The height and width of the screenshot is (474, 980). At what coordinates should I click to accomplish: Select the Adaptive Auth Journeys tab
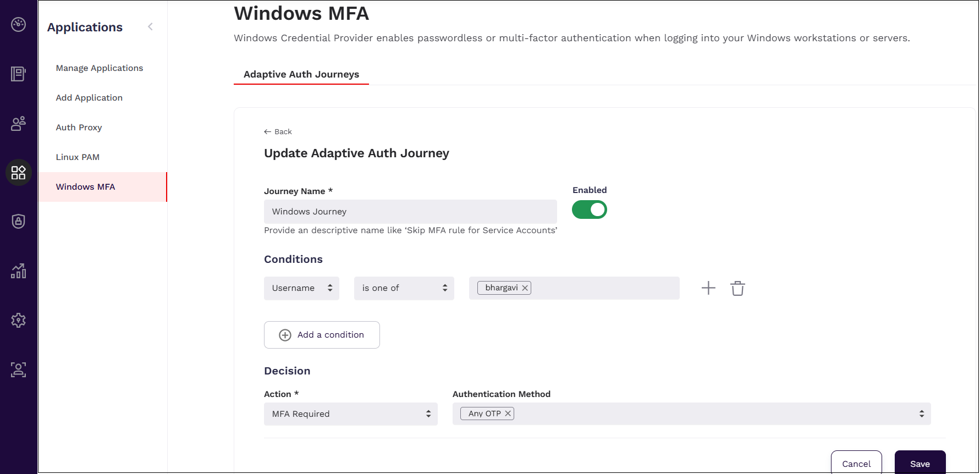pyautogui.click(x=301, y=74)
